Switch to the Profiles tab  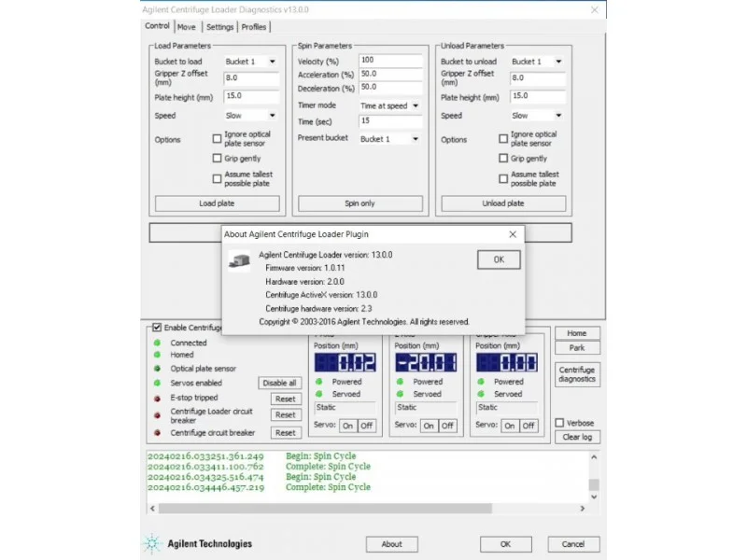coord(253,27)
